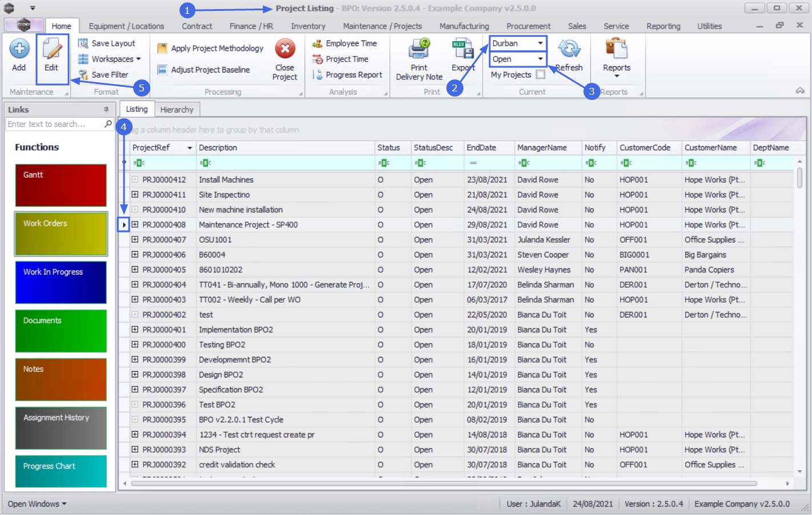Switch to the Hierarchy view tab
The image size is (812, 515).
coord(177,110)
